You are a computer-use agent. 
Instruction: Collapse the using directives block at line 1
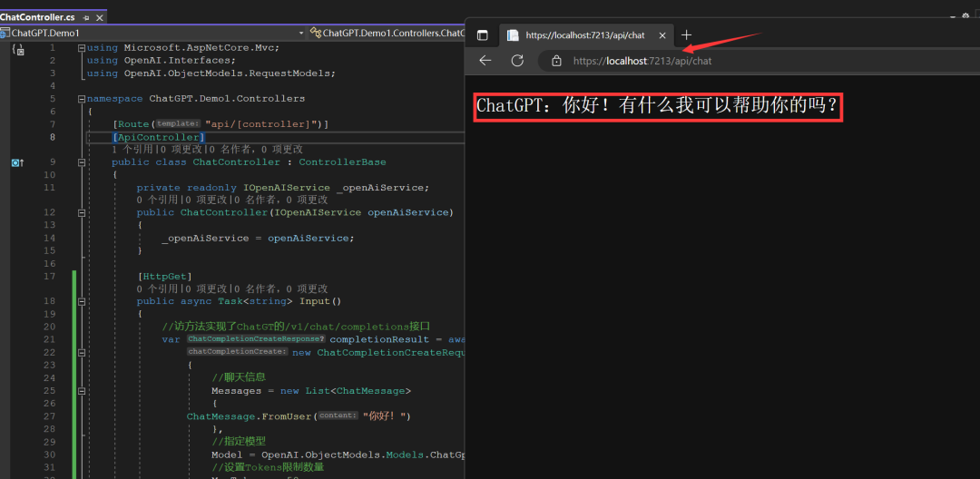[x=82, y=48]
